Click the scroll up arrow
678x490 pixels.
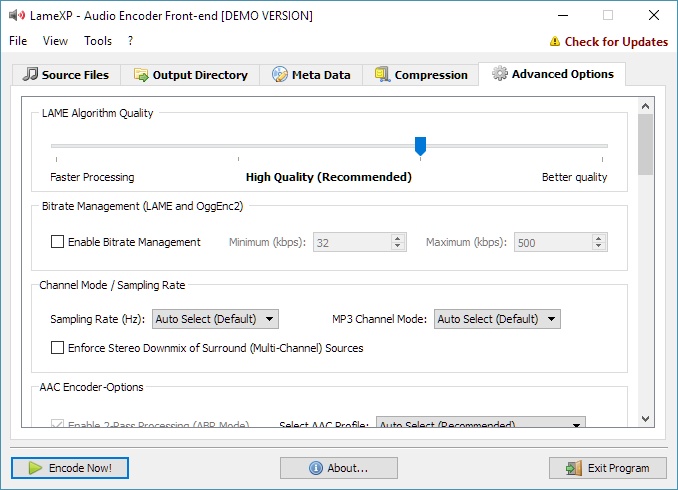pos(646,106)
